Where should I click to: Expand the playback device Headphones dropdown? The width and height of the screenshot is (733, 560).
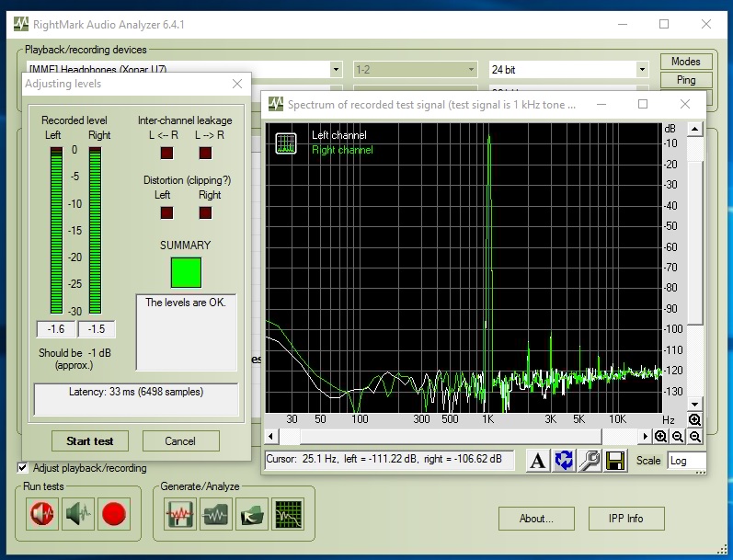point(336,70)
